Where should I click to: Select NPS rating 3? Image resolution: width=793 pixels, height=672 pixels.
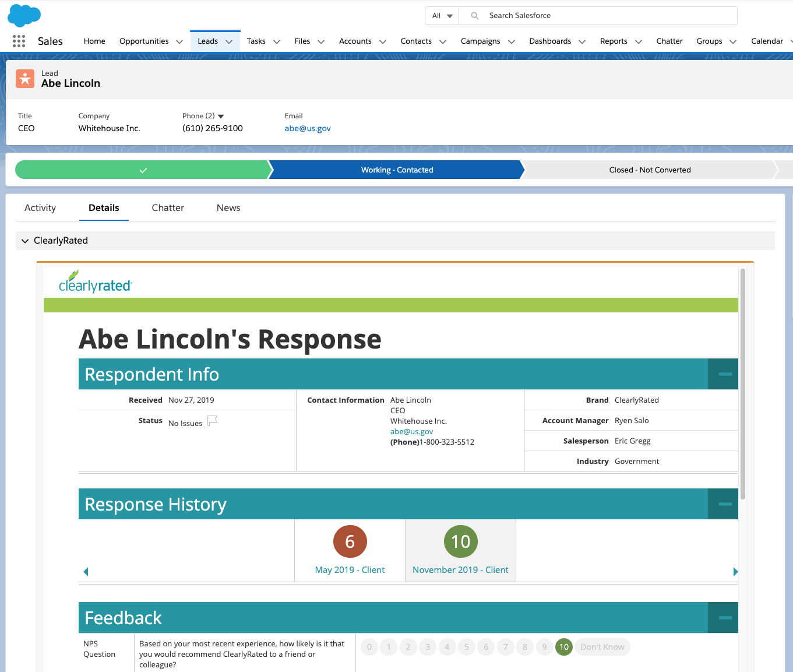point(428,647)
